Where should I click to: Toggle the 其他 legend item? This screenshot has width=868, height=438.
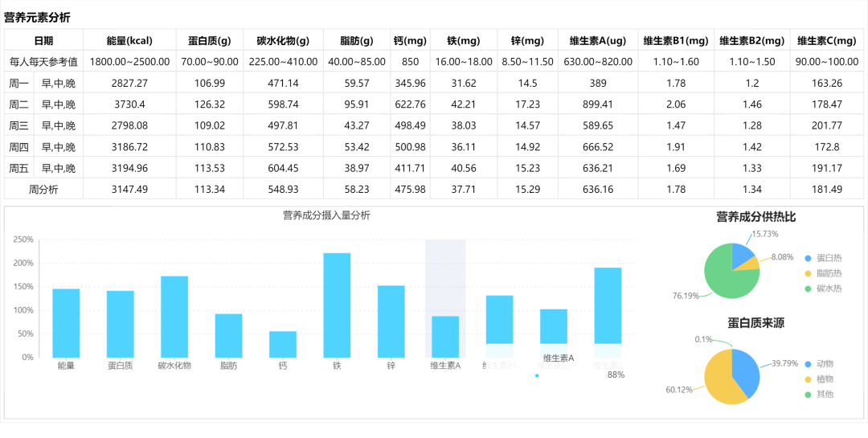pos(819,395)
